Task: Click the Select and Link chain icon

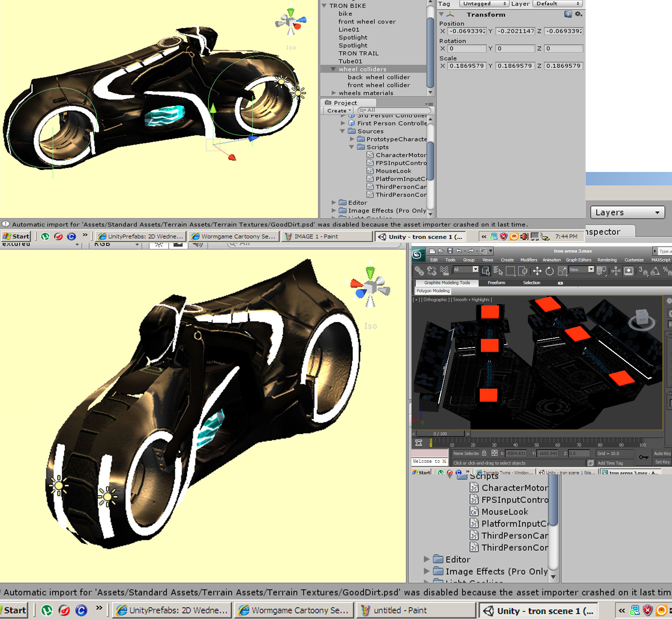Action: coord(419,271)
